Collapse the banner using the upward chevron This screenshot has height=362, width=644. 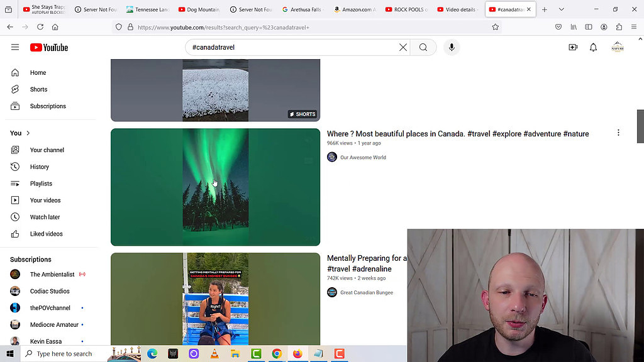[639, 38]
